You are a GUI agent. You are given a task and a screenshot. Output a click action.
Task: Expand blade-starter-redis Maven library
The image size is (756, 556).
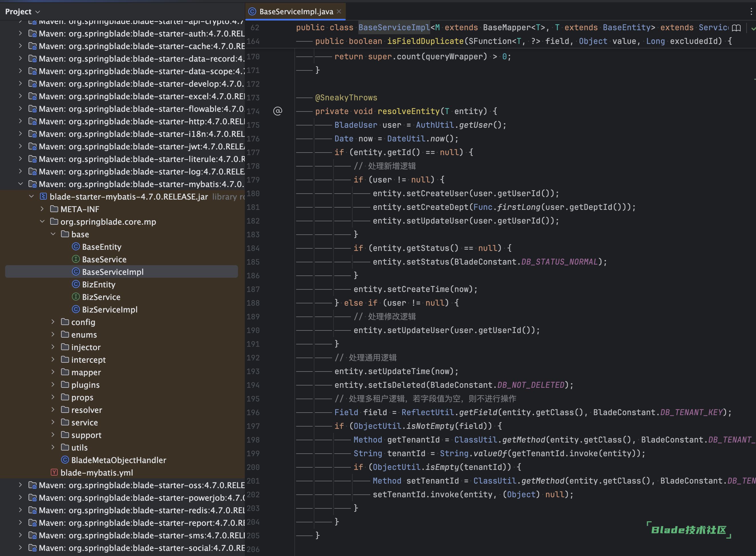click(x=21, y=510)
